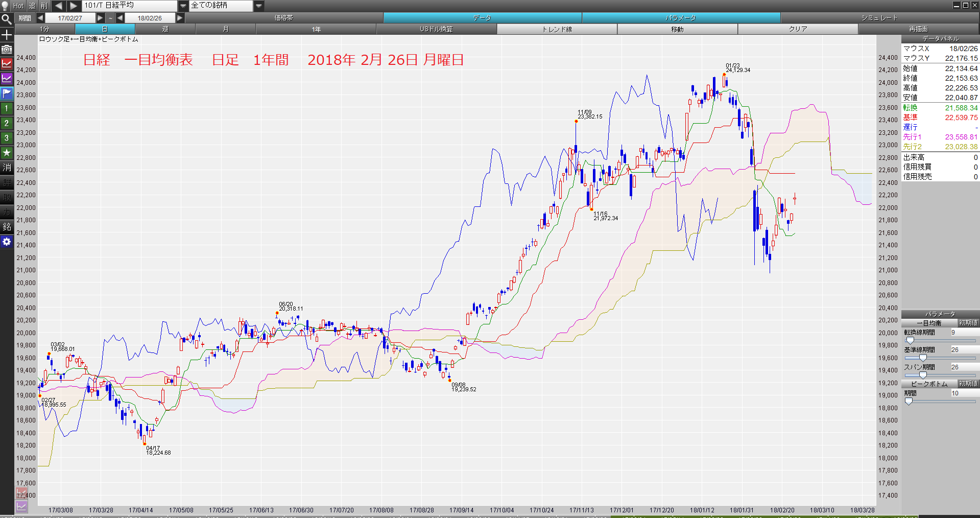Go to previous symbol with left arrow

[x=58, y=6]
